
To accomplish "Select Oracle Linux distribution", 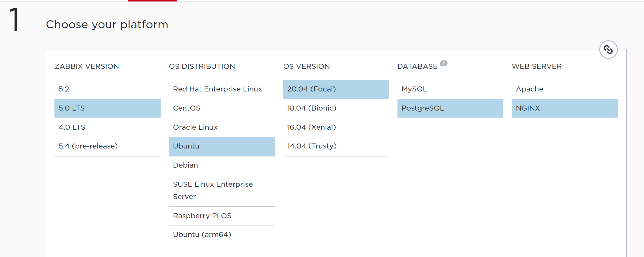I will point(222,127).
